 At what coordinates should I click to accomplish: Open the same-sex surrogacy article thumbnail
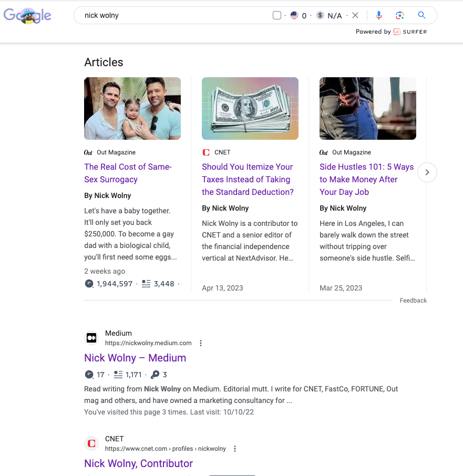(x=132, y=108)
